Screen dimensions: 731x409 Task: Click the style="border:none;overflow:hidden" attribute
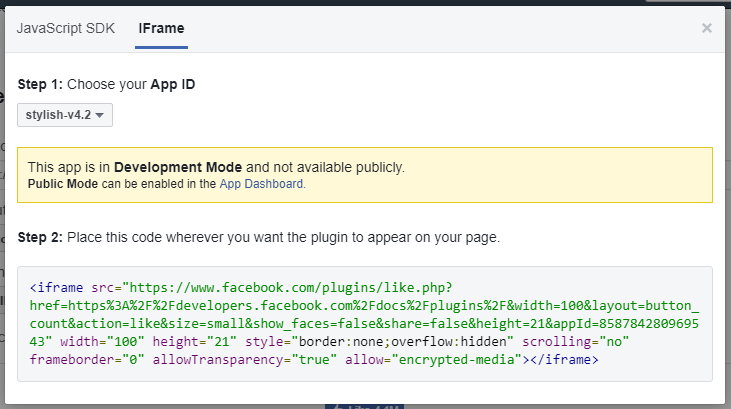pyautogui.click(x=379, y=342)
